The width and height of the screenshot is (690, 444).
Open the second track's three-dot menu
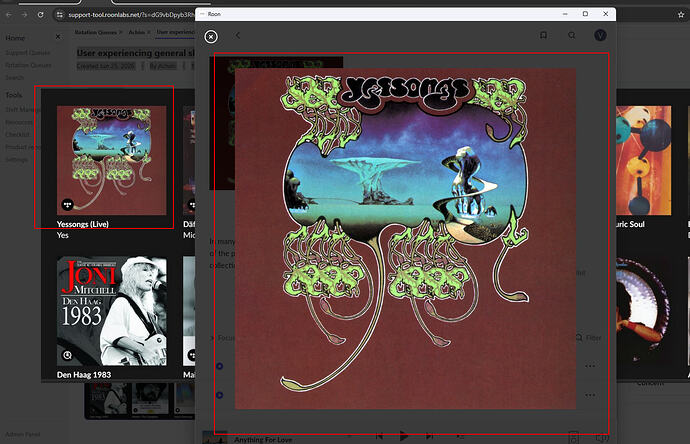pos(590,395)
